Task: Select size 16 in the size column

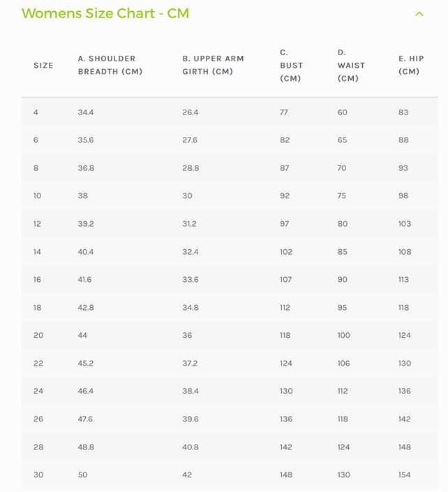Action: point(38,280)
